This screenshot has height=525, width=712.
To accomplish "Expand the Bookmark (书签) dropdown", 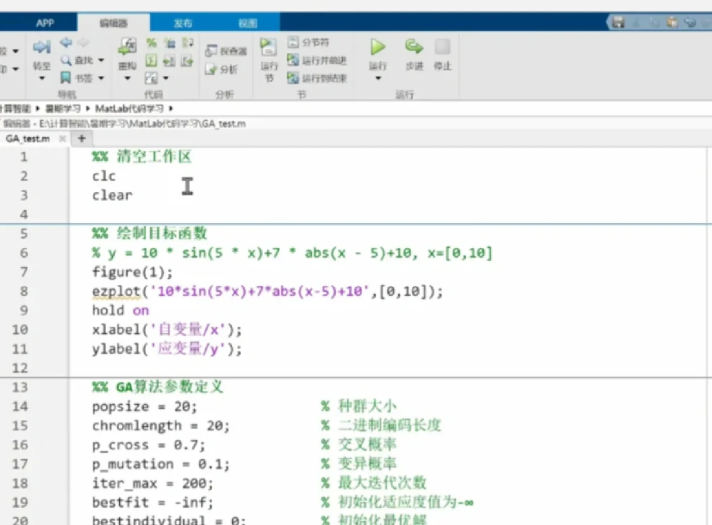I will pos(82,77).
